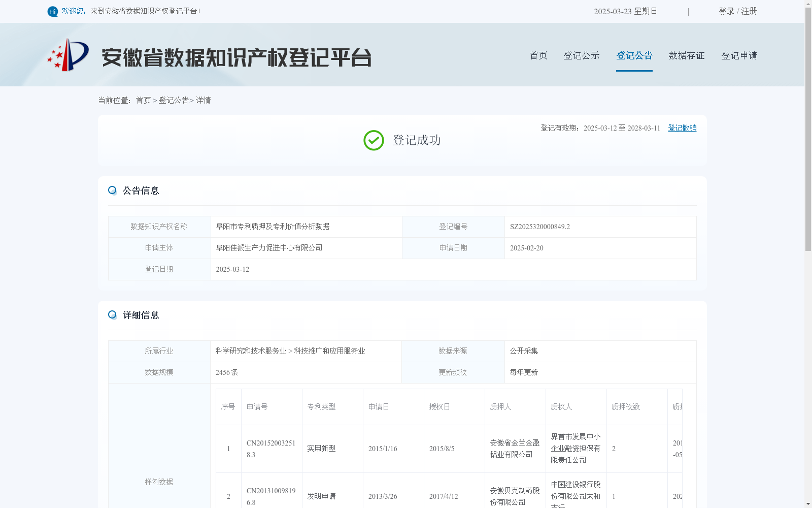Select patent type 发明申请 in row 2
The image size is (812, 508).
(321, 496)
